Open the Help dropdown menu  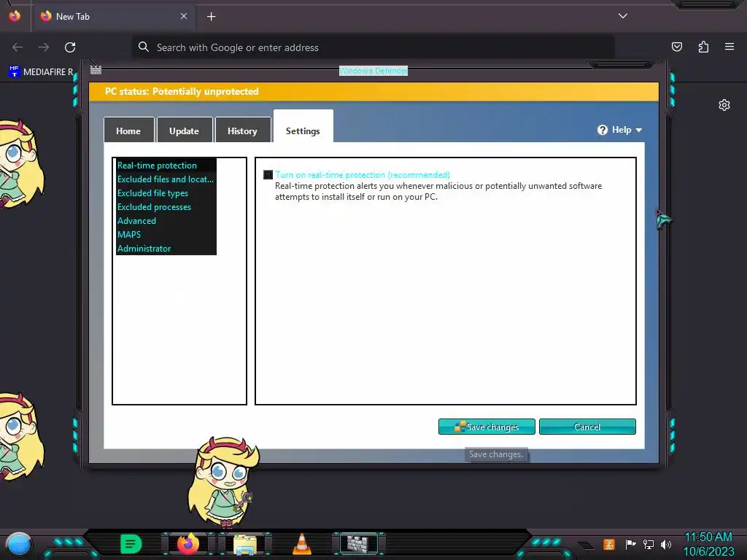pos(620,130)
